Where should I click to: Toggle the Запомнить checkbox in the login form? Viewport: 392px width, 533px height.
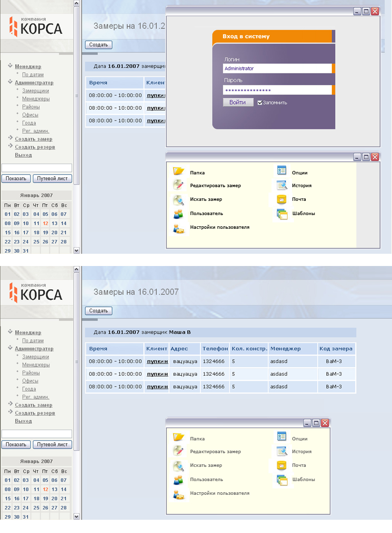coord(260,103)
